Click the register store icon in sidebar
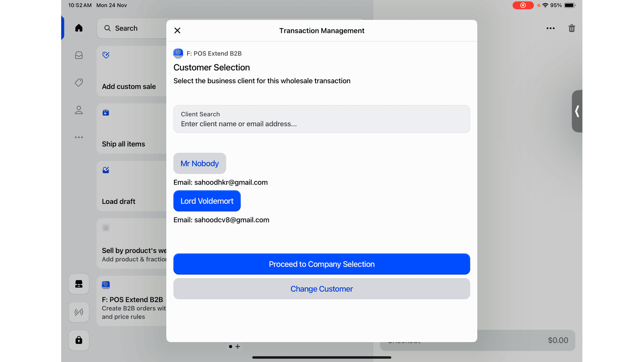This screenshot has height=362, width=644. coord(79,284)
